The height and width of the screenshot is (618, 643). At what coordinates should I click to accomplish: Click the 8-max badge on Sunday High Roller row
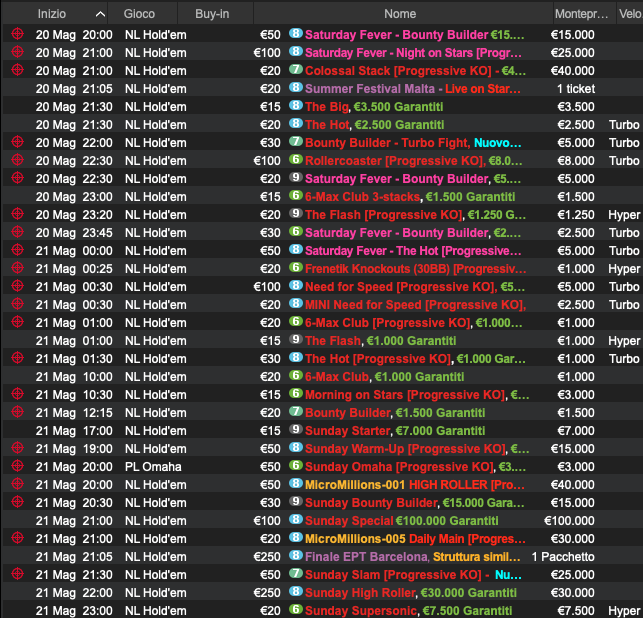[296, 592]
